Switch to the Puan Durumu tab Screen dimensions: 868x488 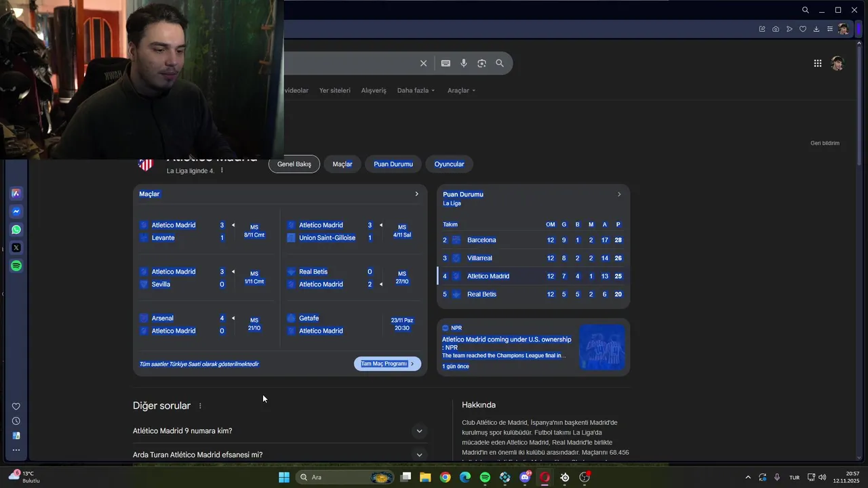[393, 164]
